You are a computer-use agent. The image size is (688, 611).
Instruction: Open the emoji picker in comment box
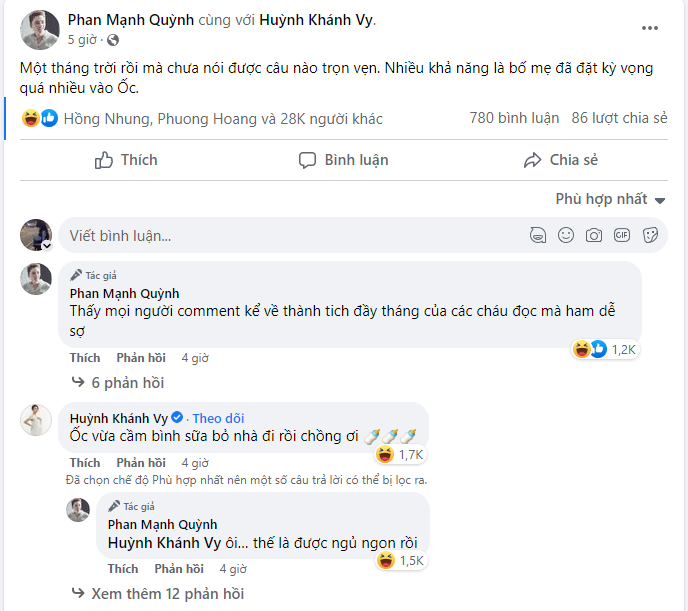click(566, 236)
